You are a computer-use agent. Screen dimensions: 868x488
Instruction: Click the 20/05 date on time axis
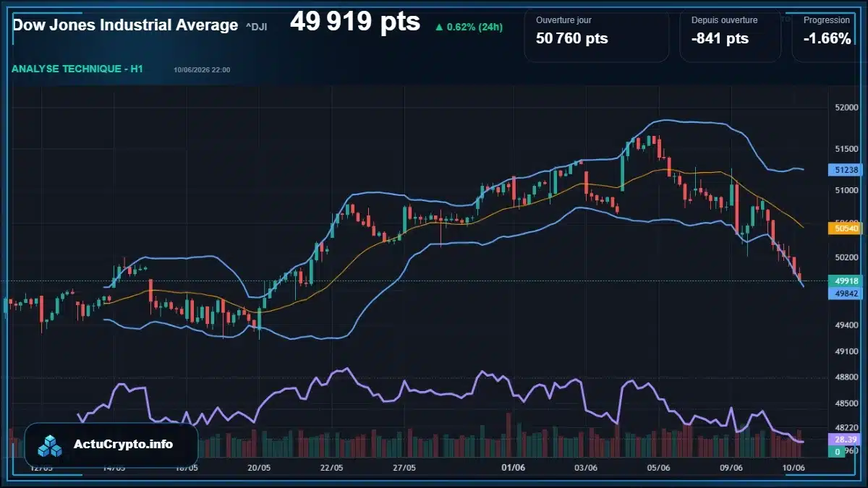click(259, 468)
